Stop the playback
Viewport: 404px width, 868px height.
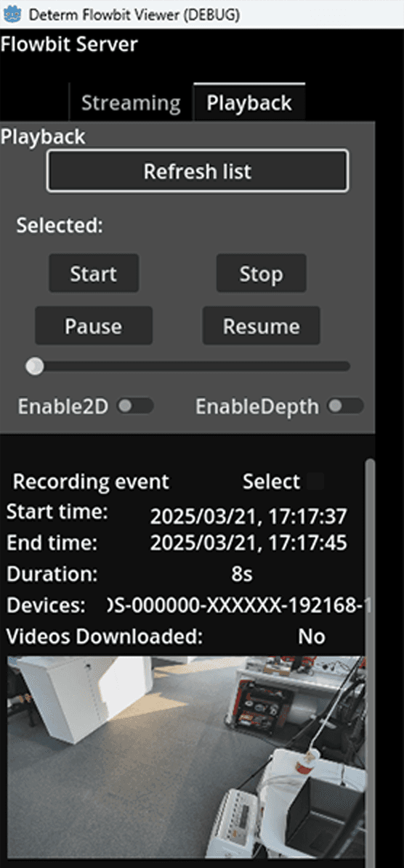pos(261,274)
